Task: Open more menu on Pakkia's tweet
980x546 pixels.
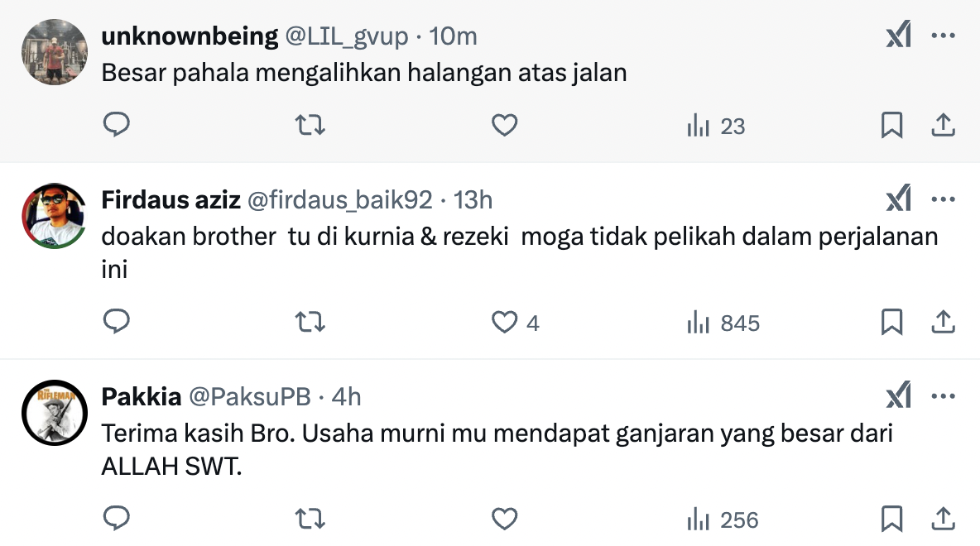Action: [x=944, y=396]
